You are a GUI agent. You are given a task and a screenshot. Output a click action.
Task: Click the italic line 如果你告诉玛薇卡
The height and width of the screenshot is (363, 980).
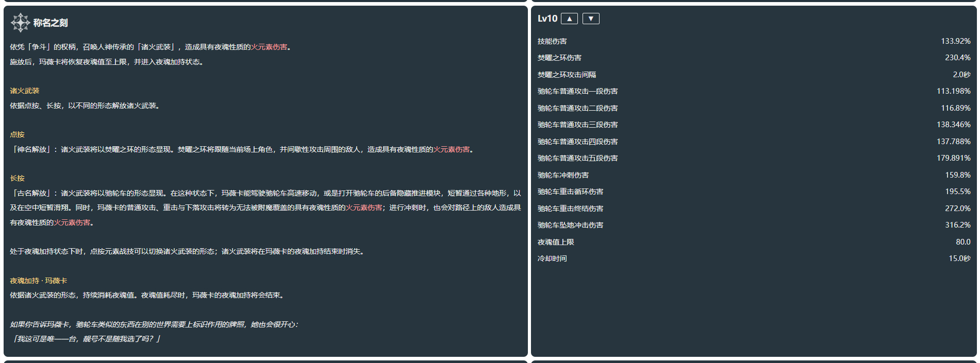tap(154, 324)
